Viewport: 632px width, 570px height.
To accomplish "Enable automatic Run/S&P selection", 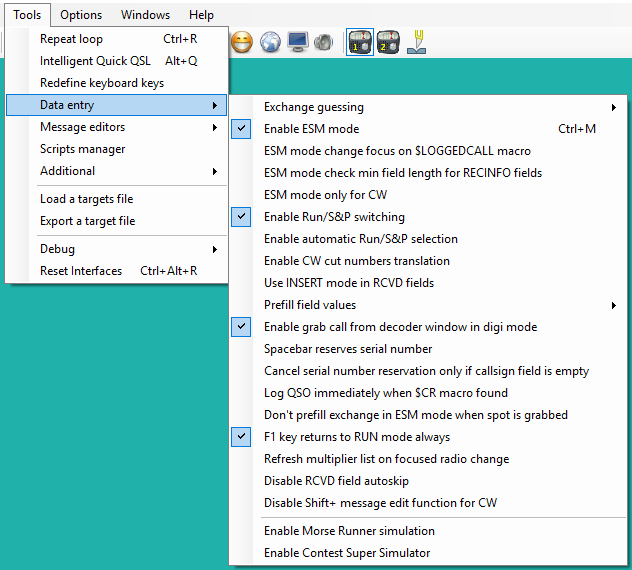I will coord(428,239).
